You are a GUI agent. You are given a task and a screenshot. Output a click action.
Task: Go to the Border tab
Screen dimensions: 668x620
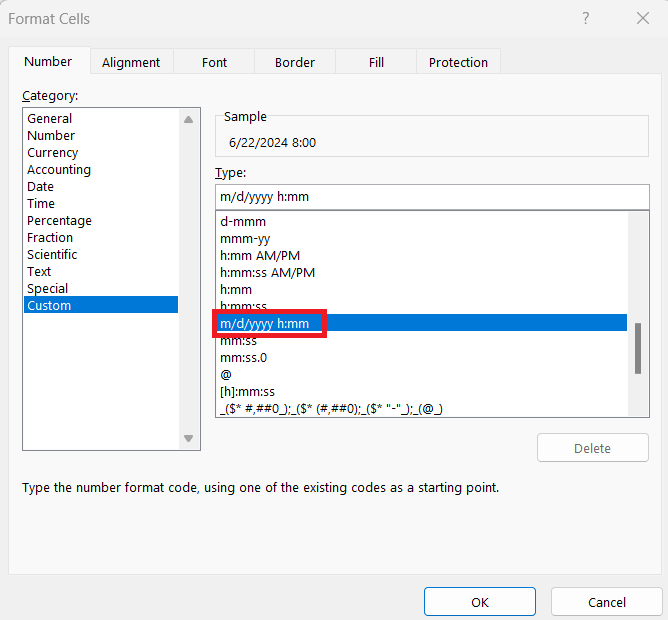[x=295, y=62]
